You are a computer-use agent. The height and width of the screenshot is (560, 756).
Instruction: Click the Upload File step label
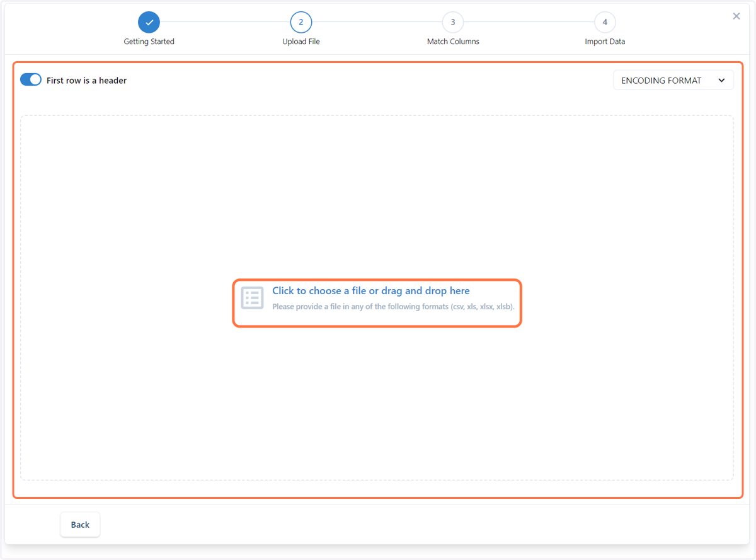pos(301,42)
